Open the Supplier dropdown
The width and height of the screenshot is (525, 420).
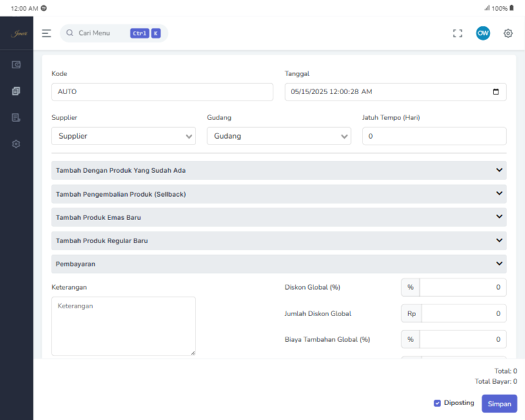pos(123,136)
